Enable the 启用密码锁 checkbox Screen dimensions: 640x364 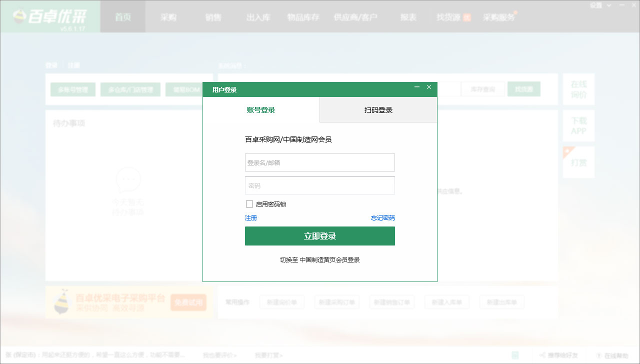tap(249, 204)
